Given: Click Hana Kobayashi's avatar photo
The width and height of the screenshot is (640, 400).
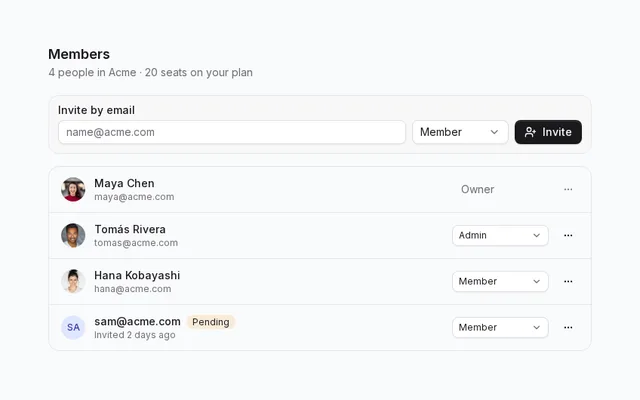Looking at the screenshot, I should pos(73,282).
